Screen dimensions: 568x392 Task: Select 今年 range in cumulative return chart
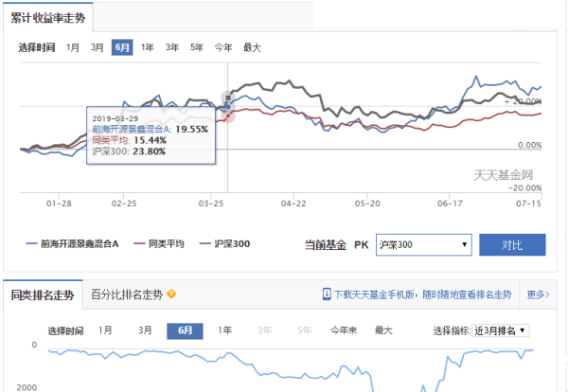tap(223, 47)
